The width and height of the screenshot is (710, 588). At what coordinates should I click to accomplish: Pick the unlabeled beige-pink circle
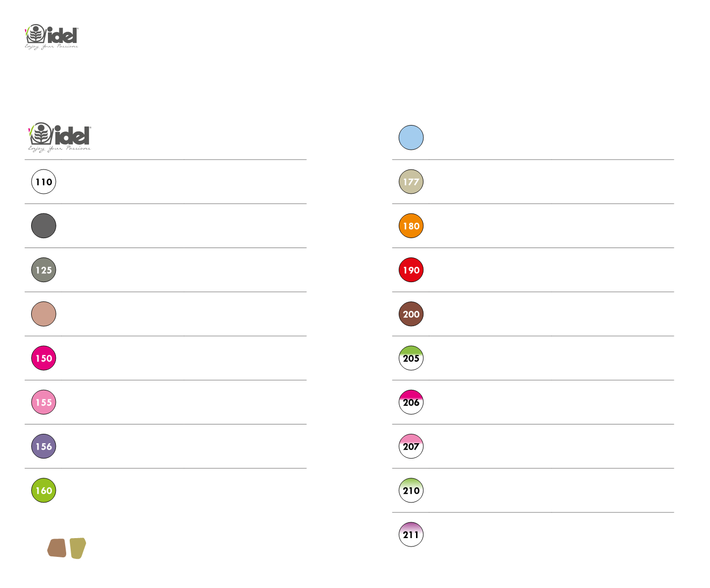[43, 314]
